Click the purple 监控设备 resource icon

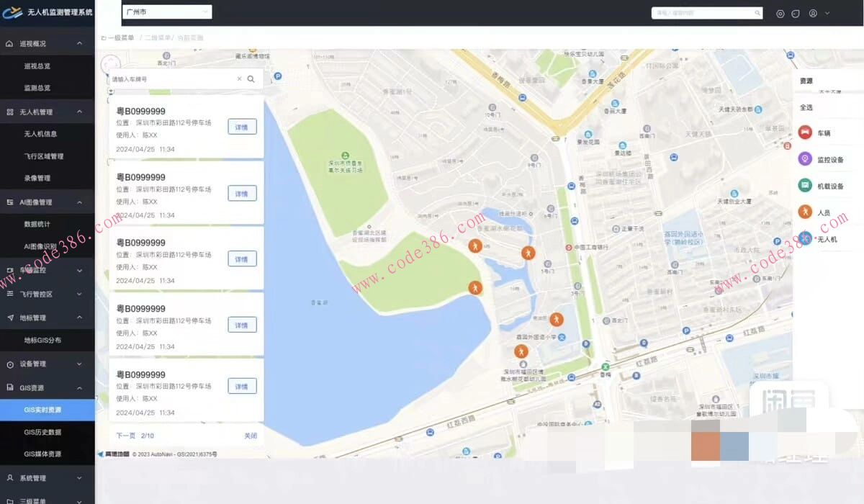tap(805, 159)
